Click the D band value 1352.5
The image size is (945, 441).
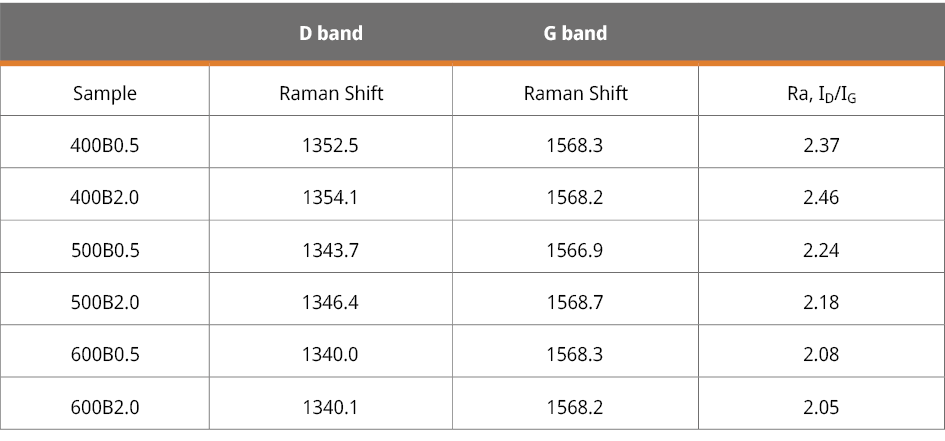(330, 145)
